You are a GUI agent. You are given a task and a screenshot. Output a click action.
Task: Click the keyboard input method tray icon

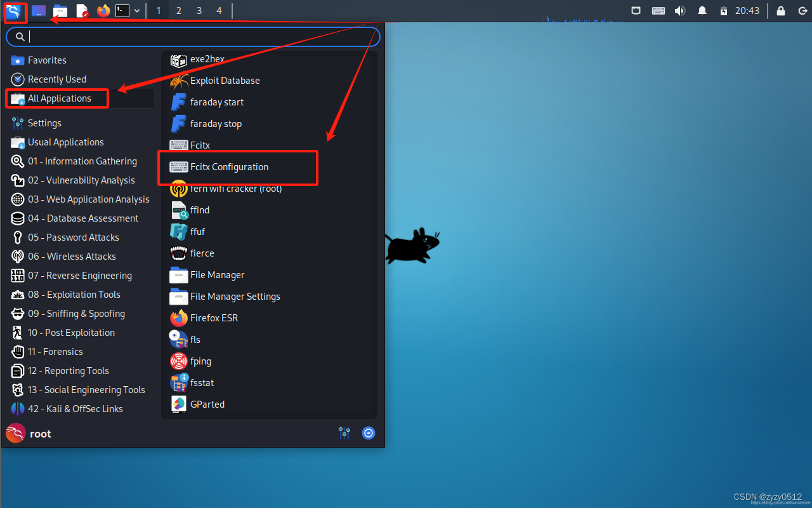pos(658,11)
